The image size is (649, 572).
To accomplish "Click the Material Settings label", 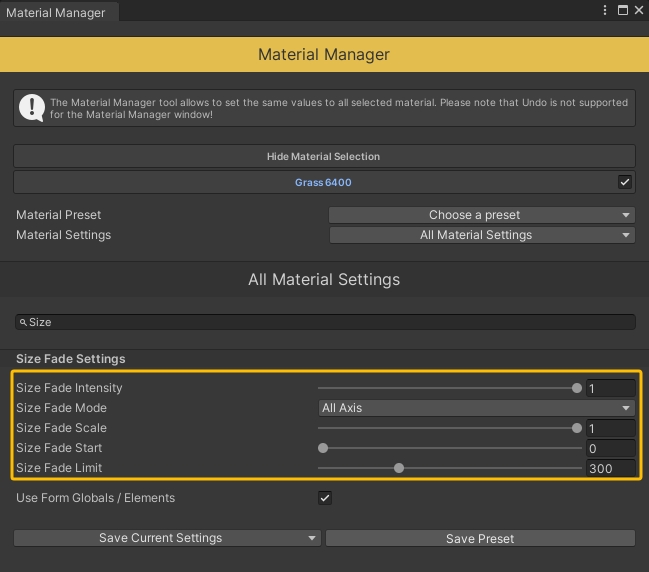I will [x=63, y=235].
